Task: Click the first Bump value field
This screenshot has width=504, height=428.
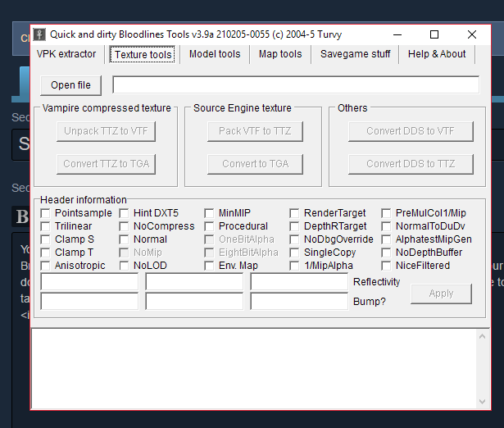Action: 89,301
